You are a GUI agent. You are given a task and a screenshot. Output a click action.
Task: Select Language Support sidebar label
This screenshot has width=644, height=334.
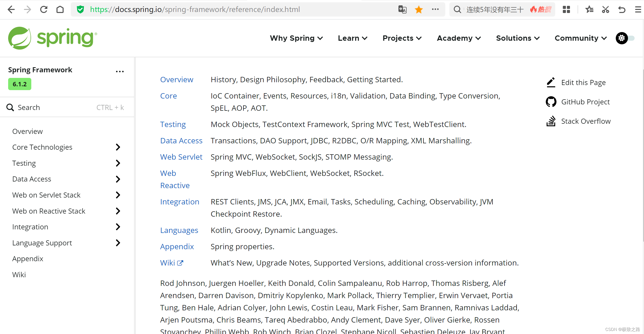(x=42, y=243)
